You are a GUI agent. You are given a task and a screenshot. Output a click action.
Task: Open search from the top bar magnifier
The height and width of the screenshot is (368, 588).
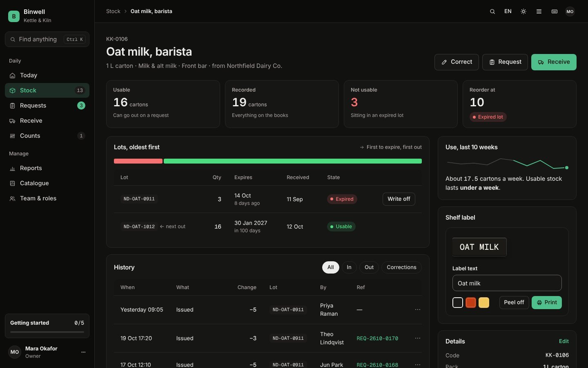point(492,11)
